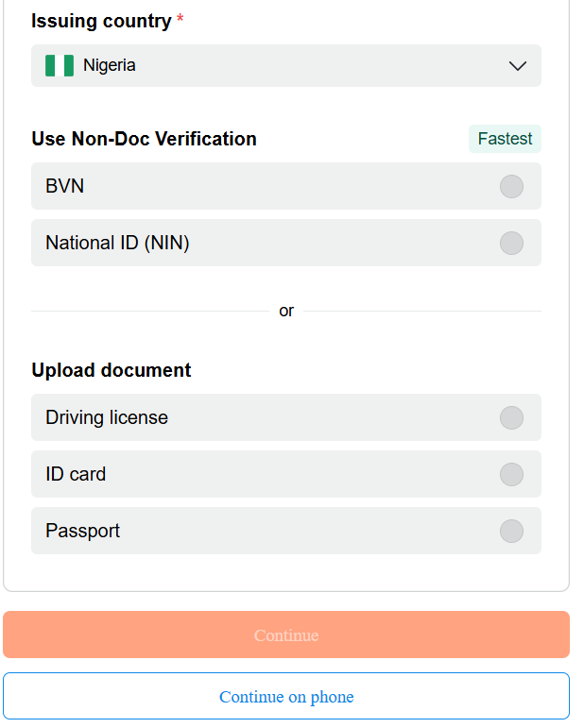Click the Fastest badge
Screen dimensions: 584x728
(x=505, y=139)
